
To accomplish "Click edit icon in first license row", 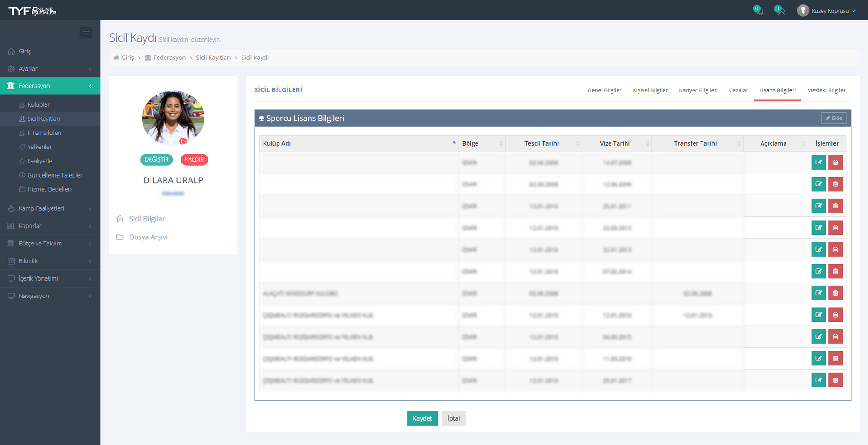I will pos(818,163).
